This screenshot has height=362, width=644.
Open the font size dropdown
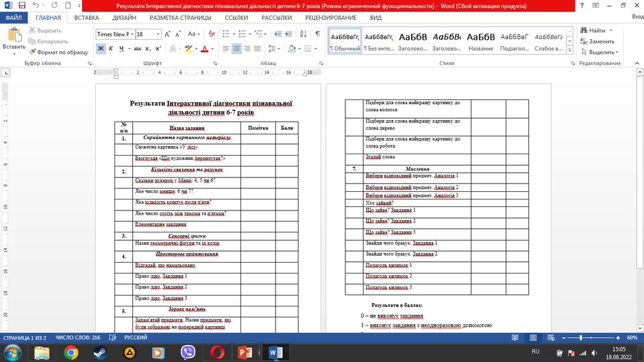click(x=158, y=34)
